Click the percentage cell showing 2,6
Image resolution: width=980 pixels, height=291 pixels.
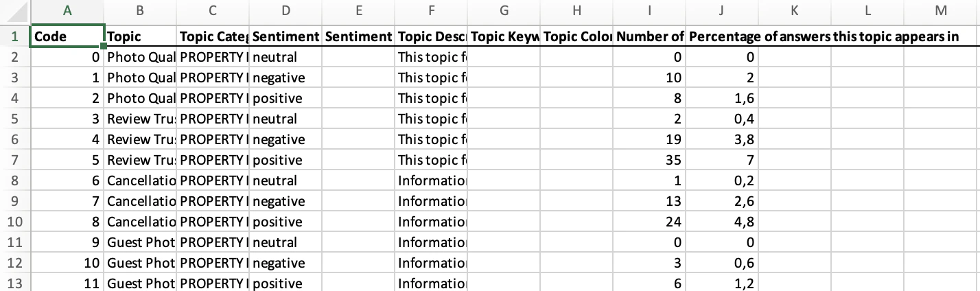[722, 201]
